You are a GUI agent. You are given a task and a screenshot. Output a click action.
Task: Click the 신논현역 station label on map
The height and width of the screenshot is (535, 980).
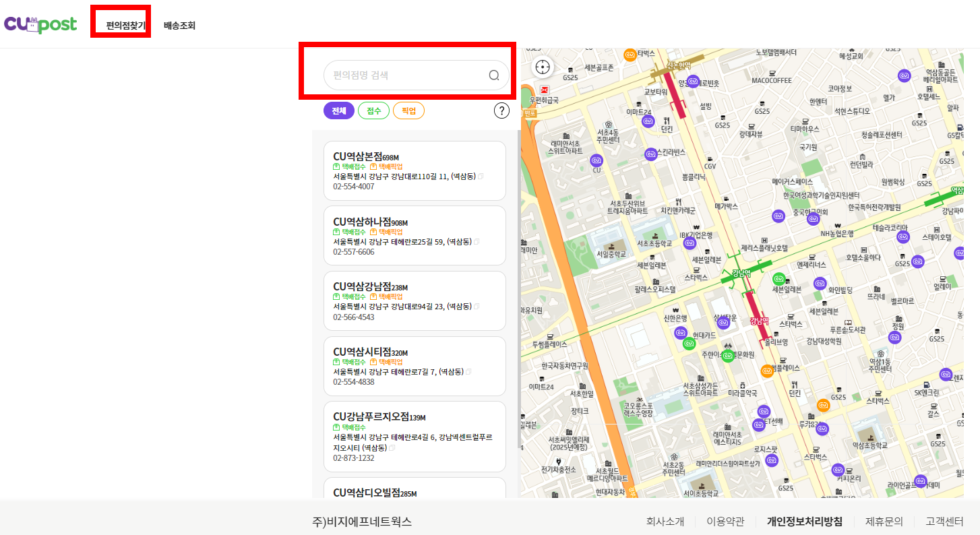tap(679, 65)
